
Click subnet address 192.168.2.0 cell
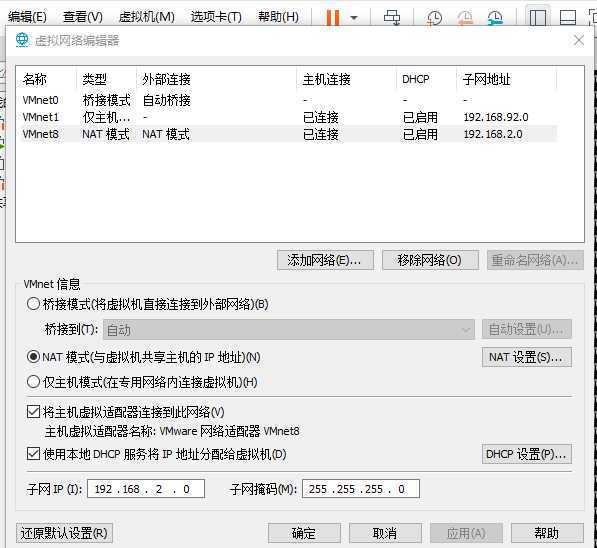tap(493, 134)
